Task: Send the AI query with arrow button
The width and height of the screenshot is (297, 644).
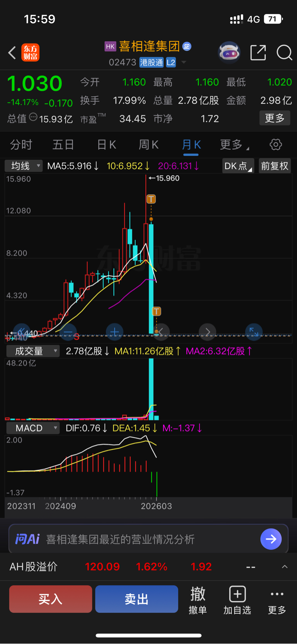Action: point(271,539)
